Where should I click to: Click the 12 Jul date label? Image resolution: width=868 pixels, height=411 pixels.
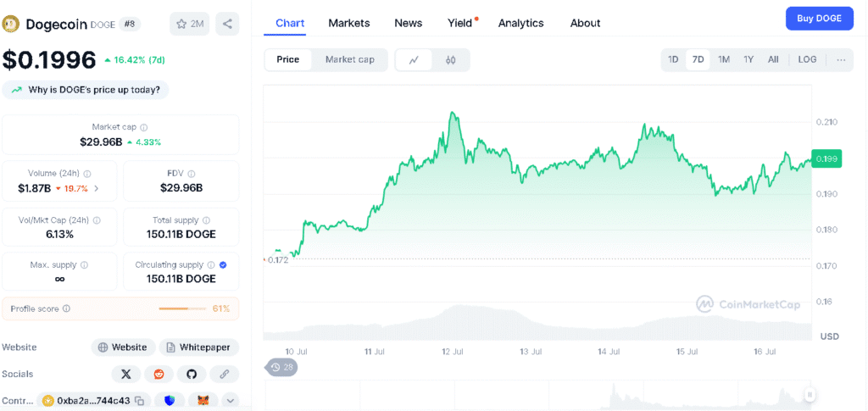pos(453,352)
